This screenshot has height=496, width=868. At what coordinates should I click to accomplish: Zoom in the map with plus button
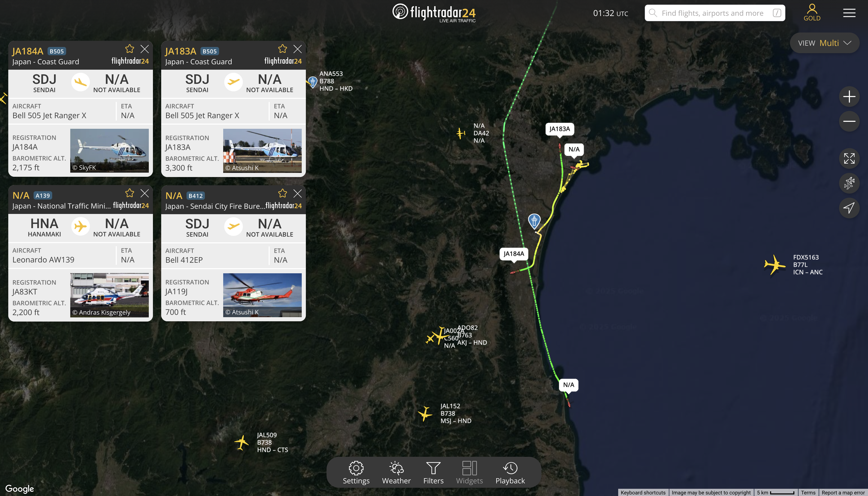(849, 97)
